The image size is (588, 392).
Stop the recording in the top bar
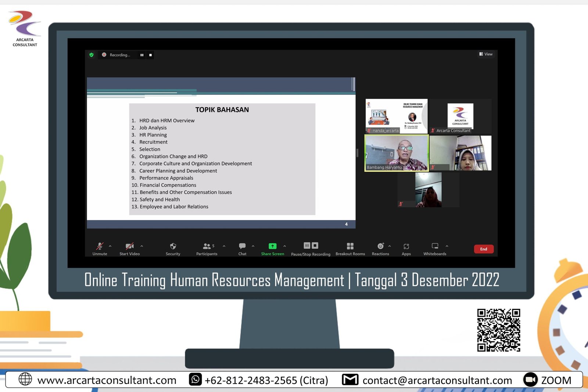[150, 55]
